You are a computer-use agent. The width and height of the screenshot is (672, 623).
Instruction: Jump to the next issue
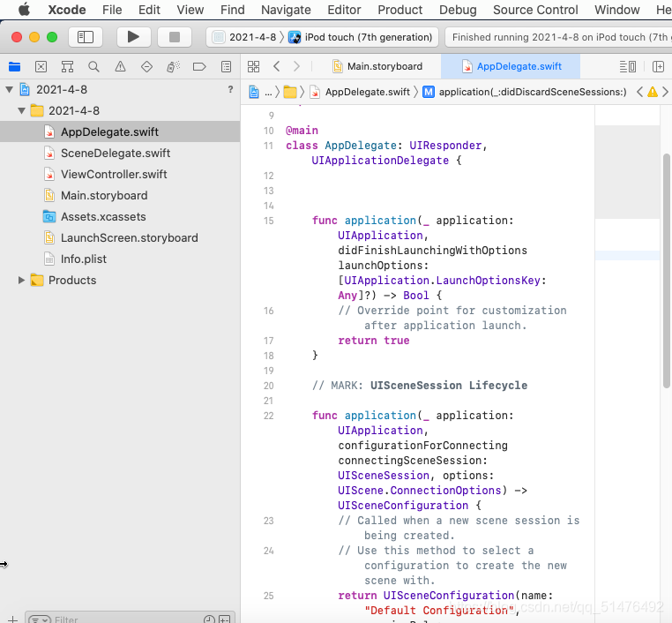point(665,92)
